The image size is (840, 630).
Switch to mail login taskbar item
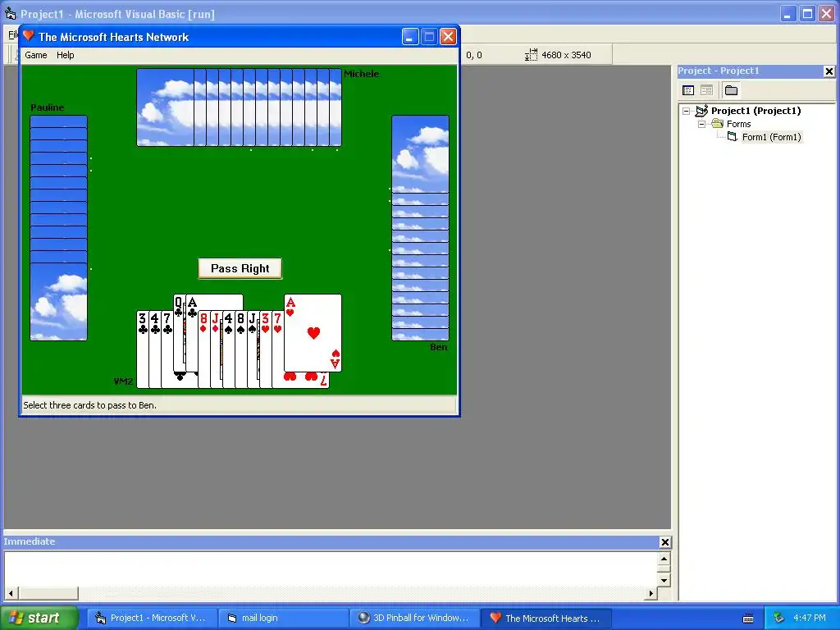coord(283,619)
